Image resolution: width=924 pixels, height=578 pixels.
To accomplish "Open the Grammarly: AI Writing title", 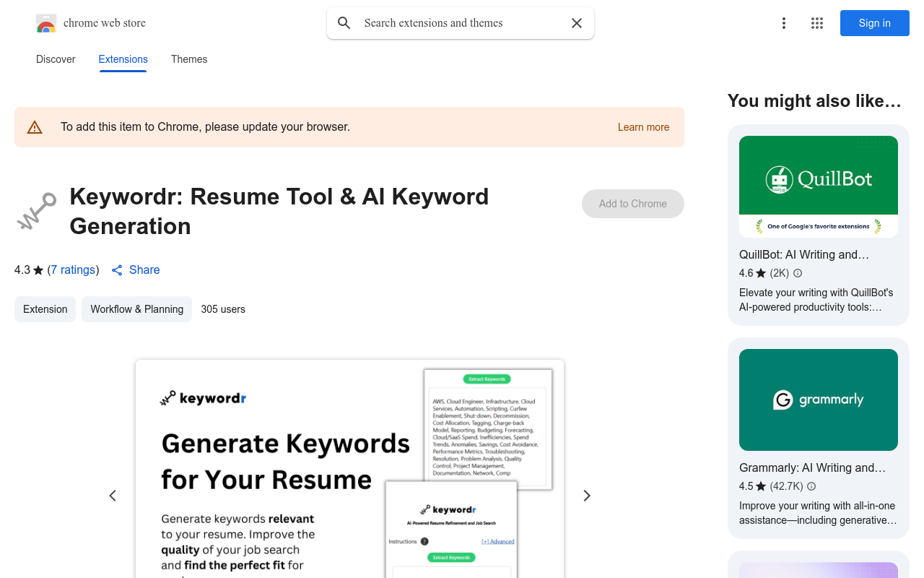I will click(x=812, y=467).
